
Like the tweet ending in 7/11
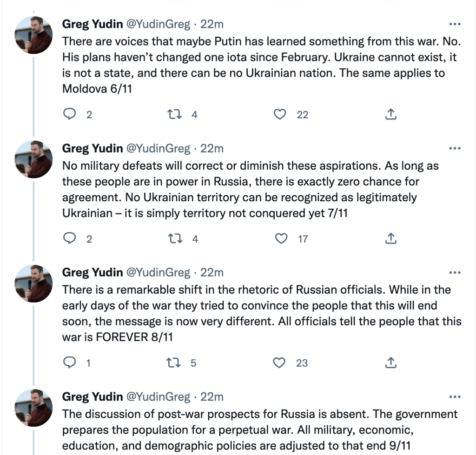click(280, 239)
